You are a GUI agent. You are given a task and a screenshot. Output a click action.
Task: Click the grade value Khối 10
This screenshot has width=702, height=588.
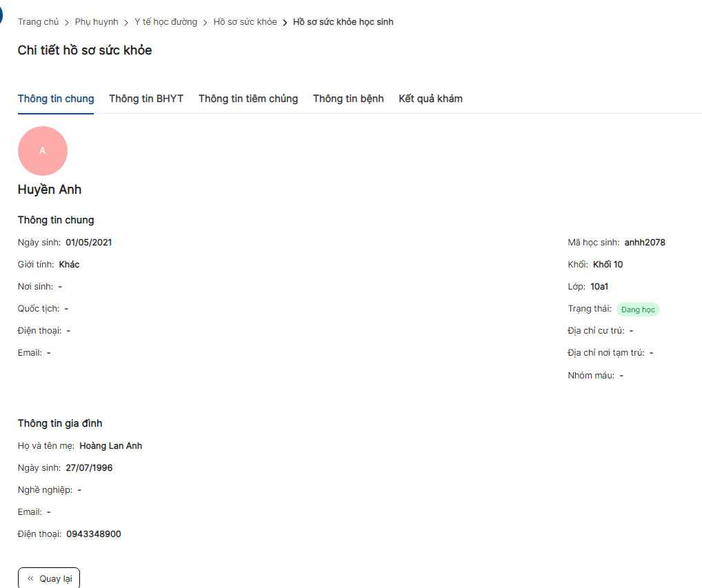[608, 265]
